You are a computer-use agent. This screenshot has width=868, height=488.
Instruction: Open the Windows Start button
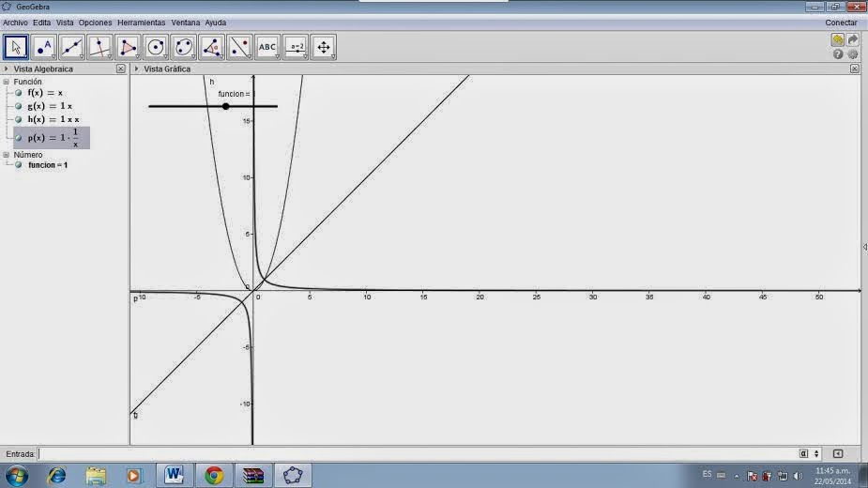(x=17, y=476)
